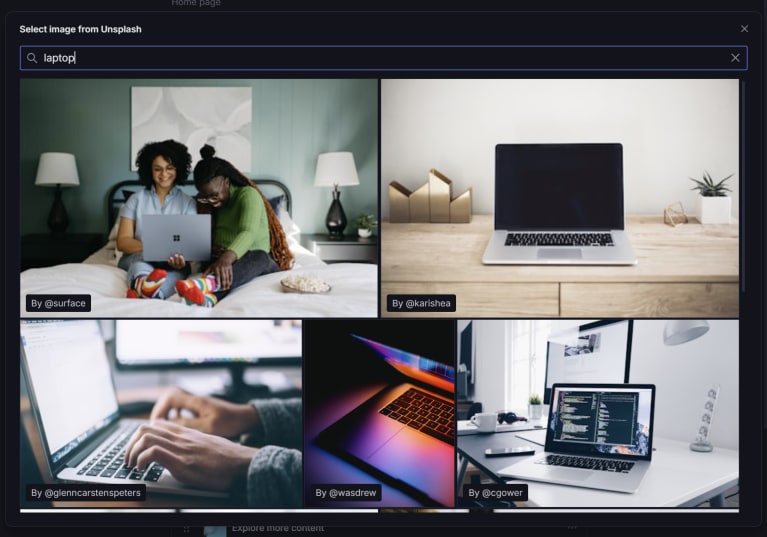Viewport: 767px width, 537px height.
Task: Open the By @glenncarstenspeters attribution link
Action: pyautogui.click(x=86, y=492)
